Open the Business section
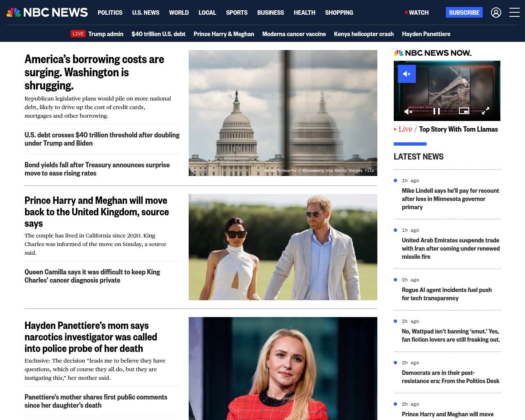 [270, 13]
